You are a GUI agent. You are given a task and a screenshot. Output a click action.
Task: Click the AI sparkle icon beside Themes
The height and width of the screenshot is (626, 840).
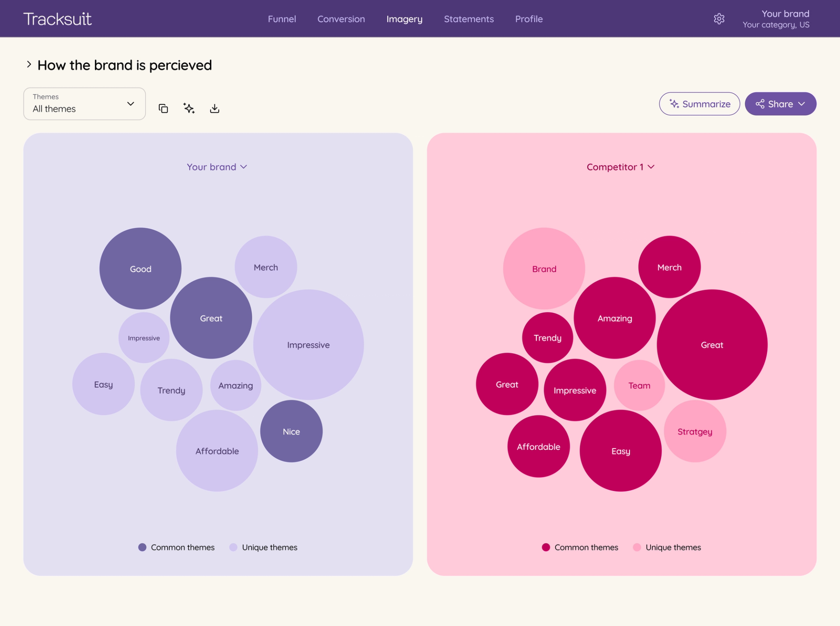click(189, 108)
